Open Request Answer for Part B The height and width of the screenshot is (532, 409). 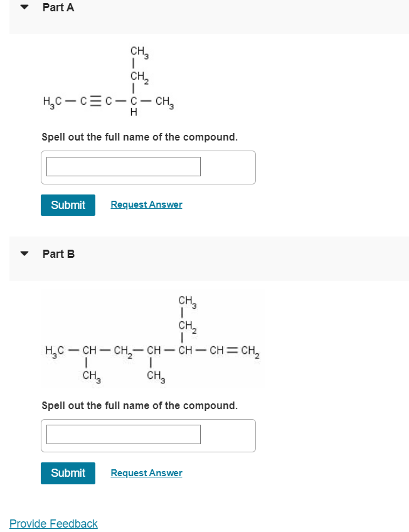(146, 472)
